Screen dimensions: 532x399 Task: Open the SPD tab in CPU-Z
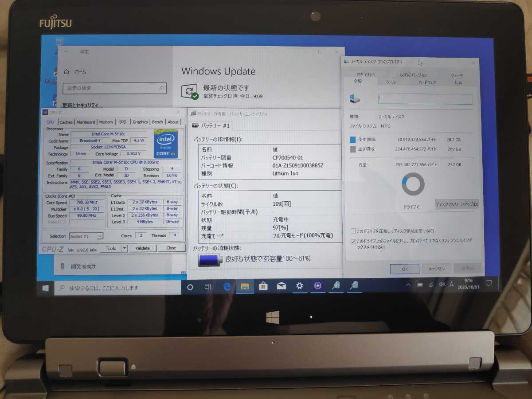[122, 122]
